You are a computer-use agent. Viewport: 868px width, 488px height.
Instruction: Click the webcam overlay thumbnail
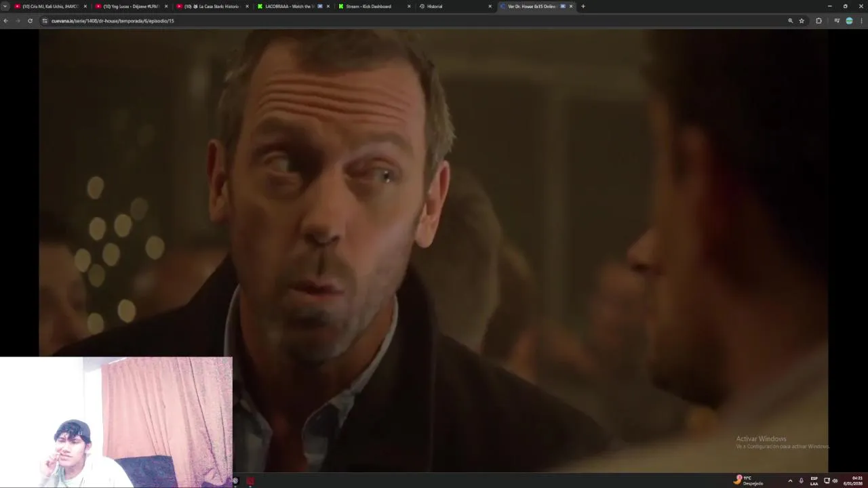[x=116, y=422]
